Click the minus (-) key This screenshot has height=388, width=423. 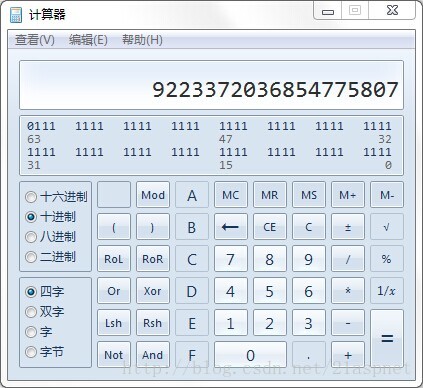click(348, 323)
